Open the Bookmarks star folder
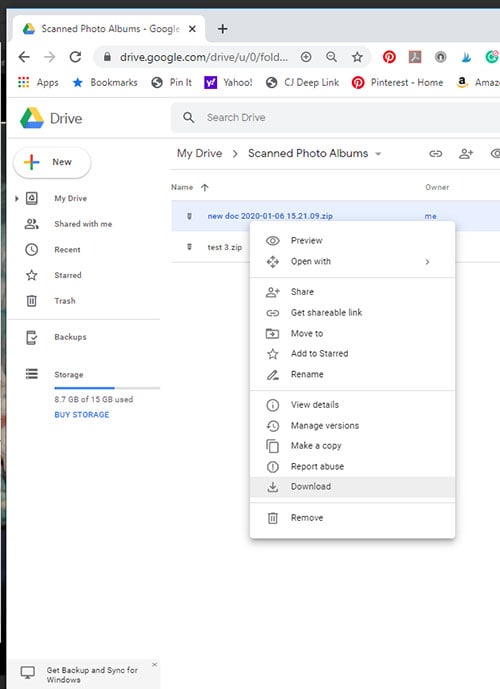Viewport: 500px width, 689px height. 105,82
